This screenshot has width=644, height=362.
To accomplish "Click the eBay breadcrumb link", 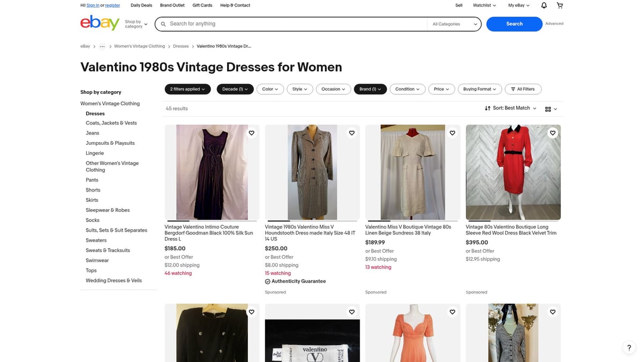I will pyautogui.click(x=85, y=46).
